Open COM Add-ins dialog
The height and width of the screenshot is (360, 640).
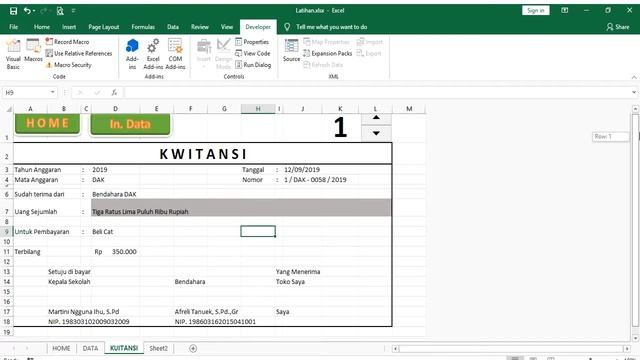[175, 54]
